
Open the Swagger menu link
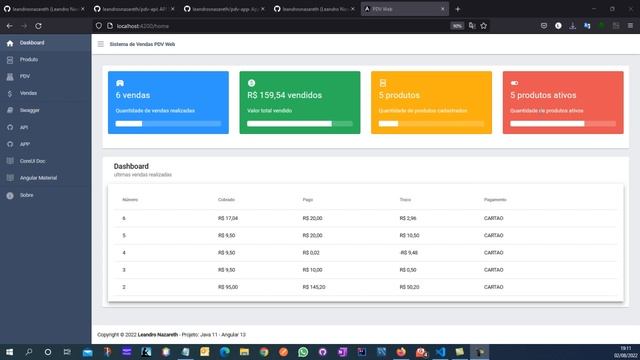pos(30,110)
